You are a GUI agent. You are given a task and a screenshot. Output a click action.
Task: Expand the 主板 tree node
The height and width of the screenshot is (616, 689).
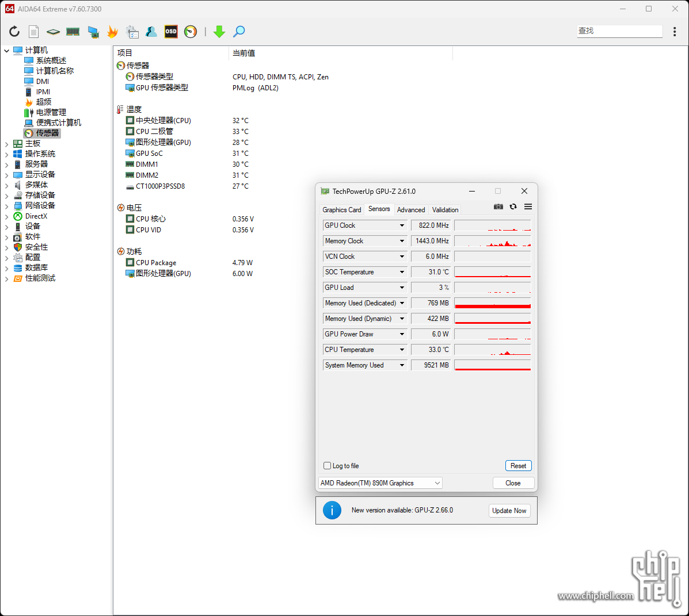click(x=6, y=144)
